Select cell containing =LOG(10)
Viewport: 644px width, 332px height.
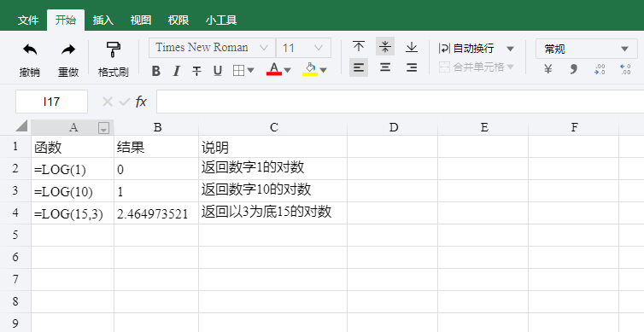[73, 191]
